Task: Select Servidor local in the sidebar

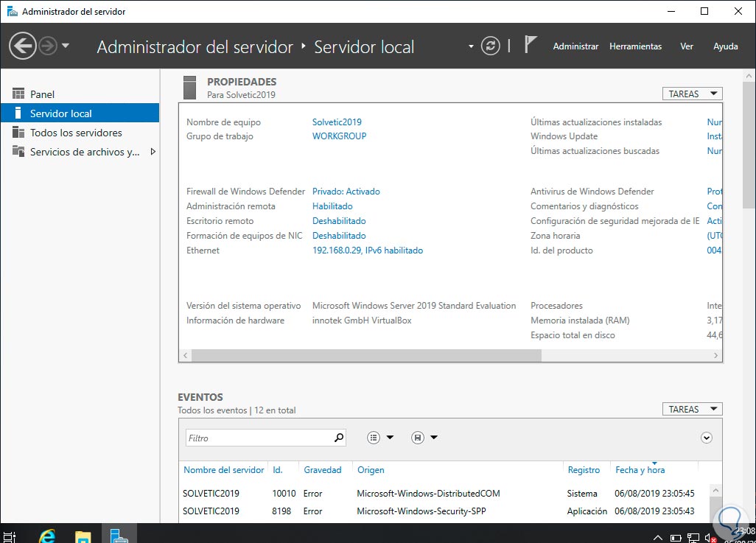Action: 80,113
